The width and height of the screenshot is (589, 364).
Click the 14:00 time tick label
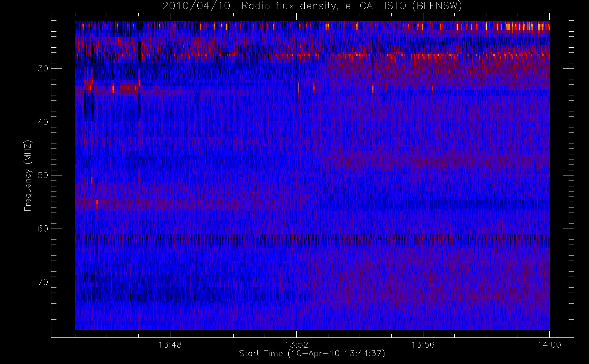(549, 345)
